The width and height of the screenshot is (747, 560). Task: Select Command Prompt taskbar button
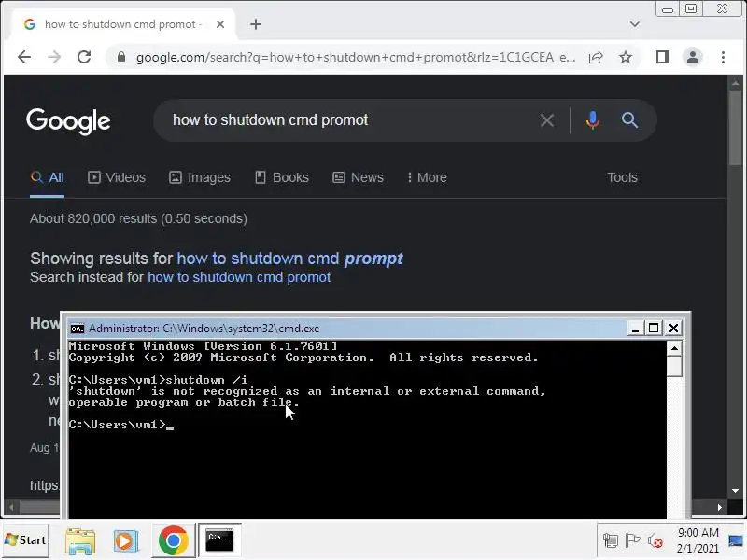(x=219, y=540)
